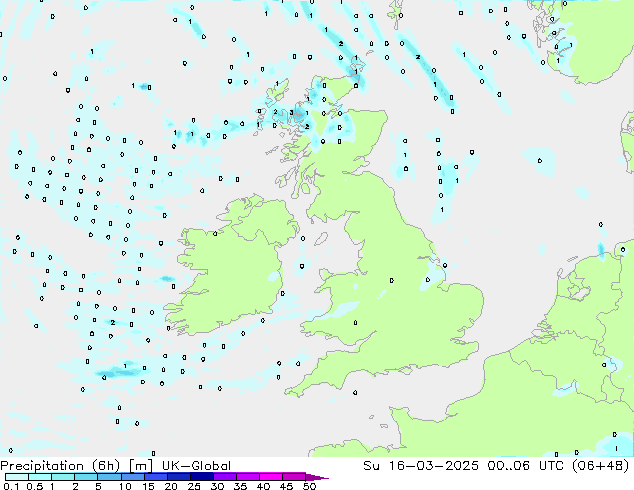
Task: Click the 20–25 dark blue legend swatch
Action: point(178,477)
